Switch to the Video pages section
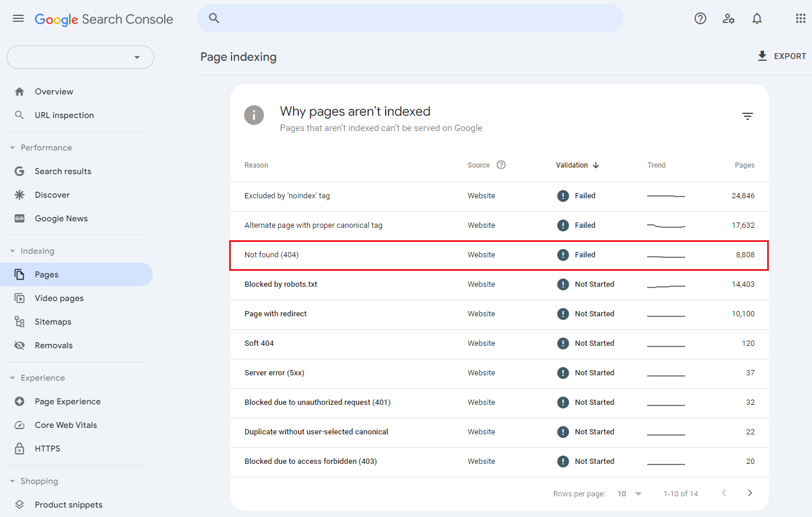The image size is (812, 517). click(59, 297)
